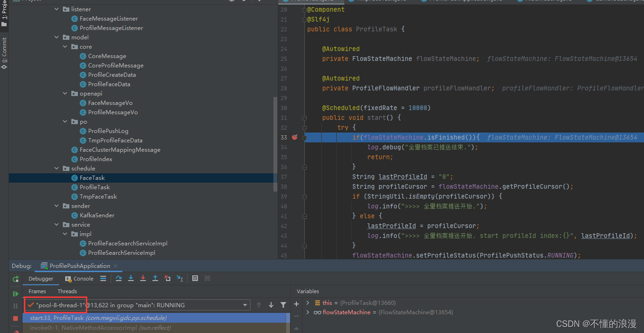
Task: Collapse the schedule folder
Action: tap(57, 169)
